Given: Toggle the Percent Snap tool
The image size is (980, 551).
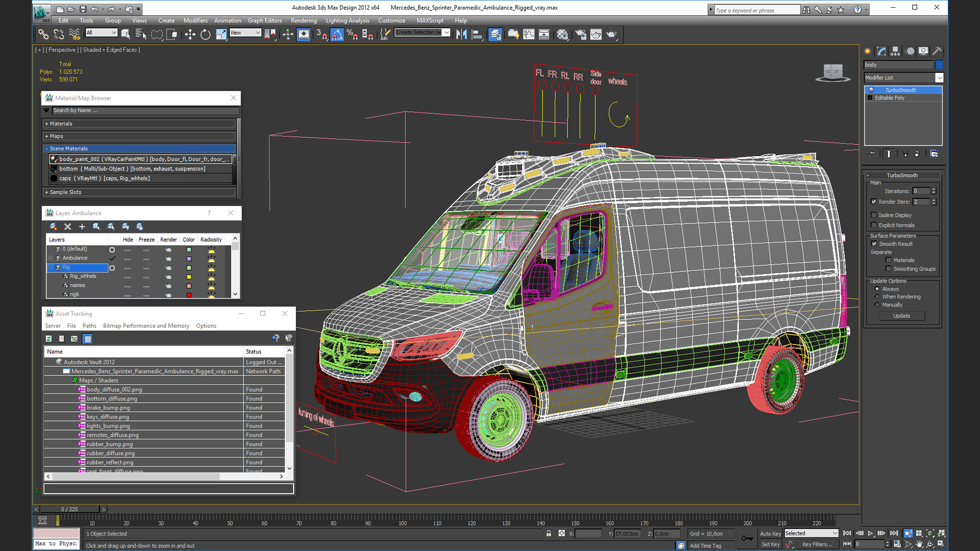Looking at the screenshot, I should click(x=352, y=34).
